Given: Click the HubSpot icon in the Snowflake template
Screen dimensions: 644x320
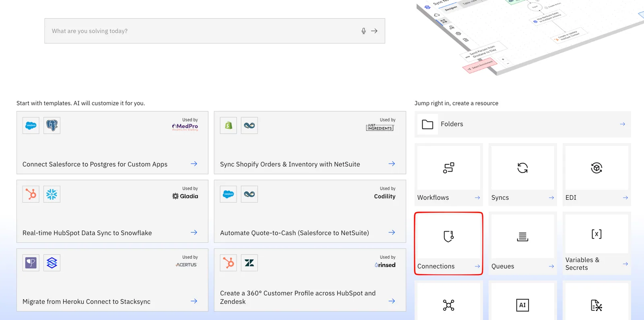Looking at the screenshot, I should pyautogui.click(x=31, y=194).
